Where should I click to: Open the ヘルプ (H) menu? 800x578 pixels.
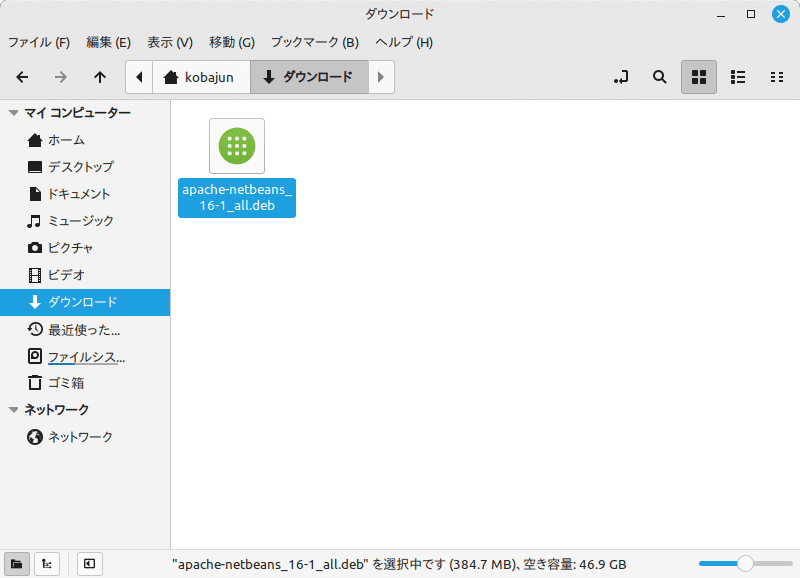coord(404,42)
